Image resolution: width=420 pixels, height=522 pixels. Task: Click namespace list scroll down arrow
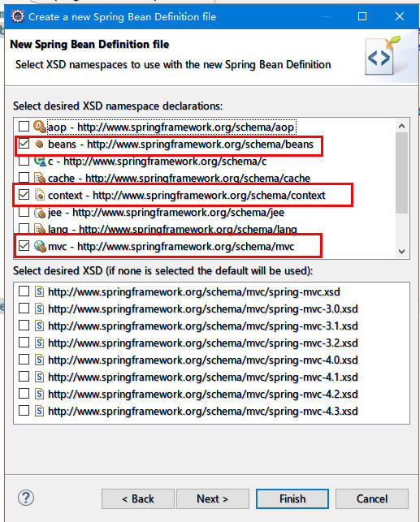401,252
